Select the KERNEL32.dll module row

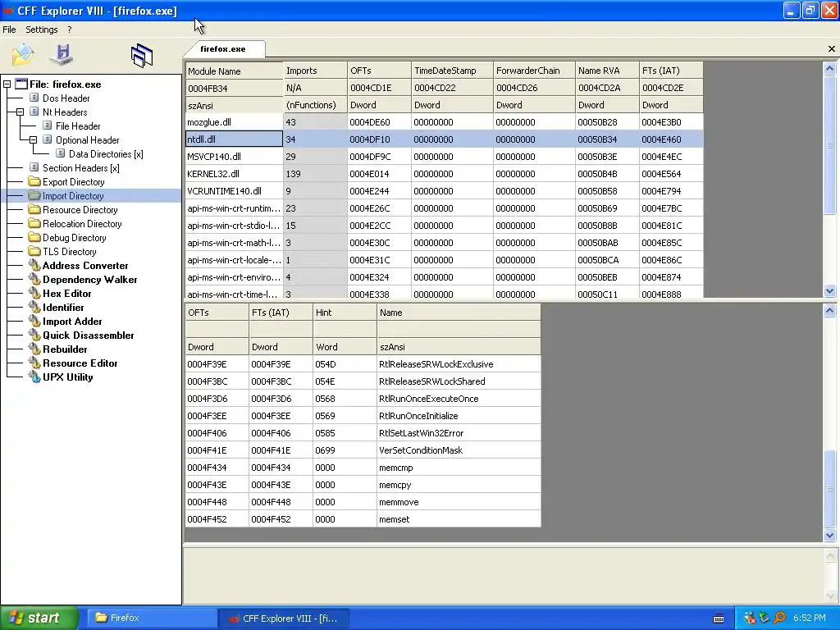click(444, 174)
